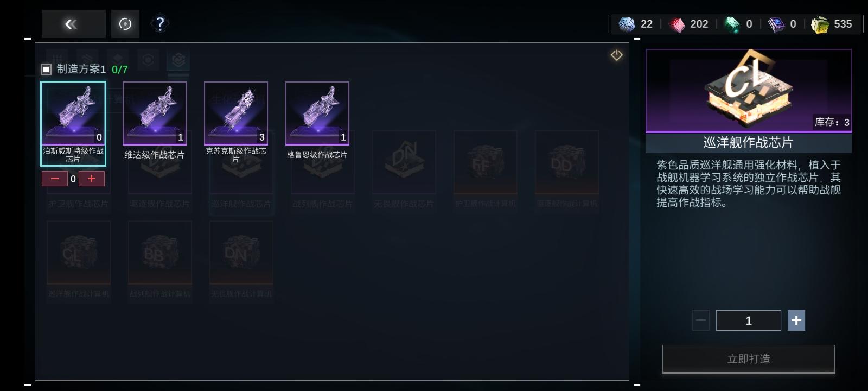Decrease build quantity with the minus button
The image size is (868, 391).
click(701, 320)
